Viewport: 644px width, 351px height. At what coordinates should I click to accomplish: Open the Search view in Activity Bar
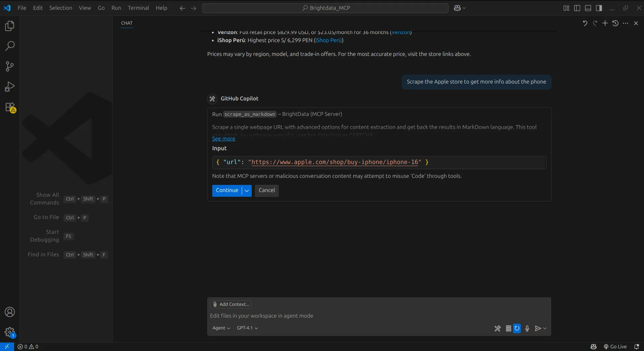click(x=10, y=45)
